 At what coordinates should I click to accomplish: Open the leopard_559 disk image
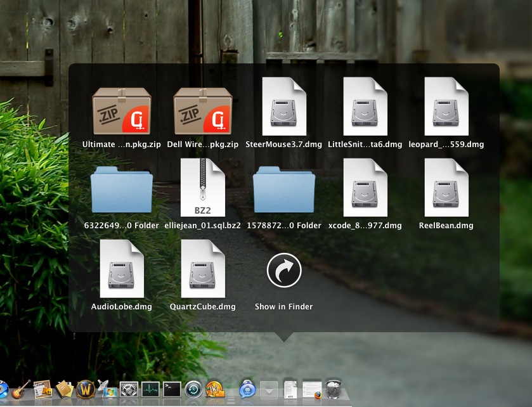pos(446,106)
